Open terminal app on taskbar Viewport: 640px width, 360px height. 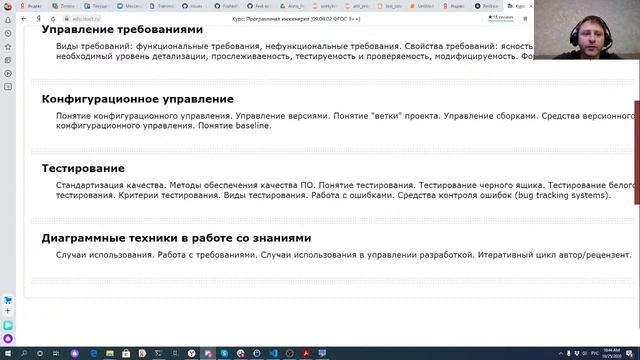tap(158, 353)
